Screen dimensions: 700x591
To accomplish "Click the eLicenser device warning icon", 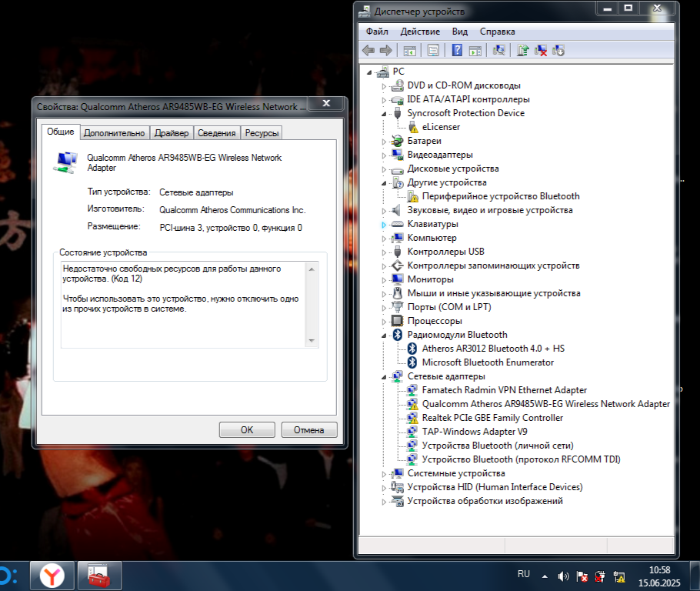I will point(413,127).
